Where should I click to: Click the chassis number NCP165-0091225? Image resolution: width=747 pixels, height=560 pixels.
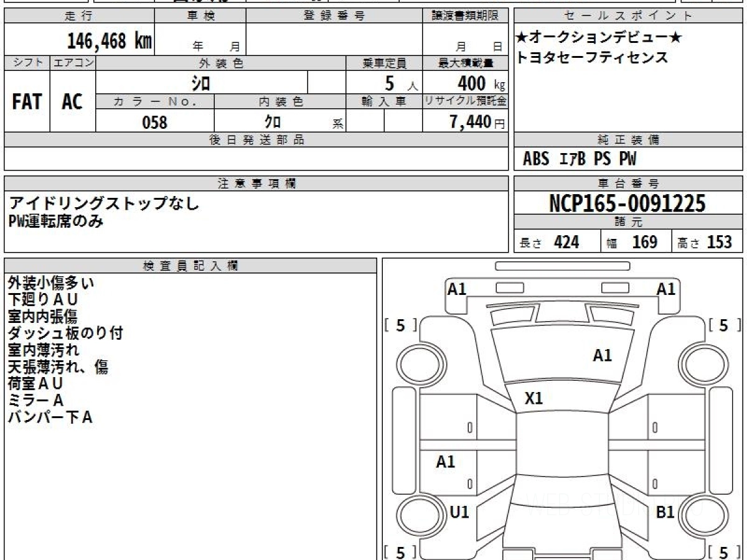tap(627, 203)
